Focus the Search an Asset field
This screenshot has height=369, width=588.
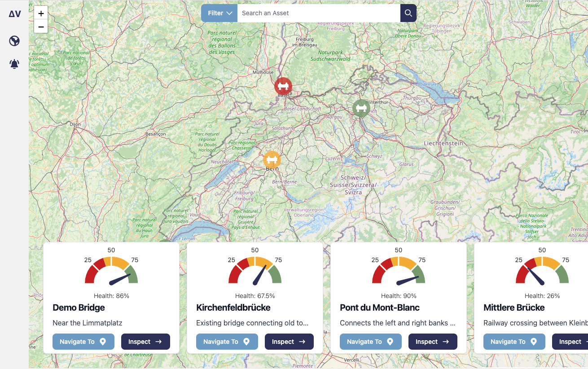coord(319,13)
